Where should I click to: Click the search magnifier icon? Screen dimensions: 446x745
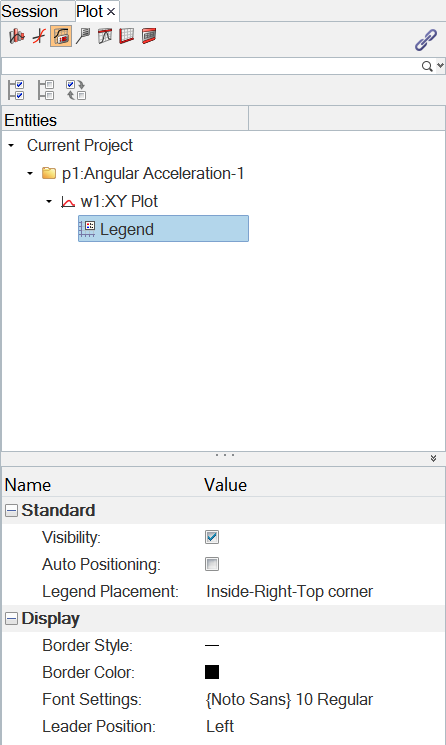tap(427, 66)
